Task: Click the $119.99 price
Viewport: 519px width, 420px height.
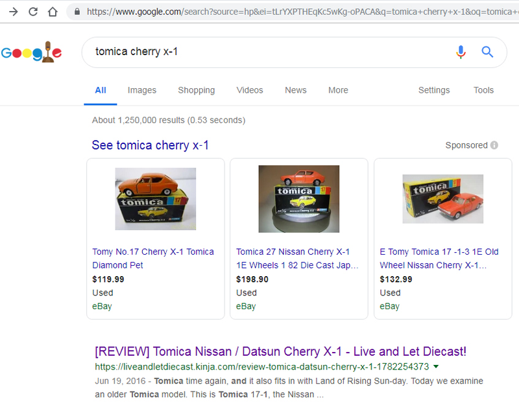Action: pos(108,279)
